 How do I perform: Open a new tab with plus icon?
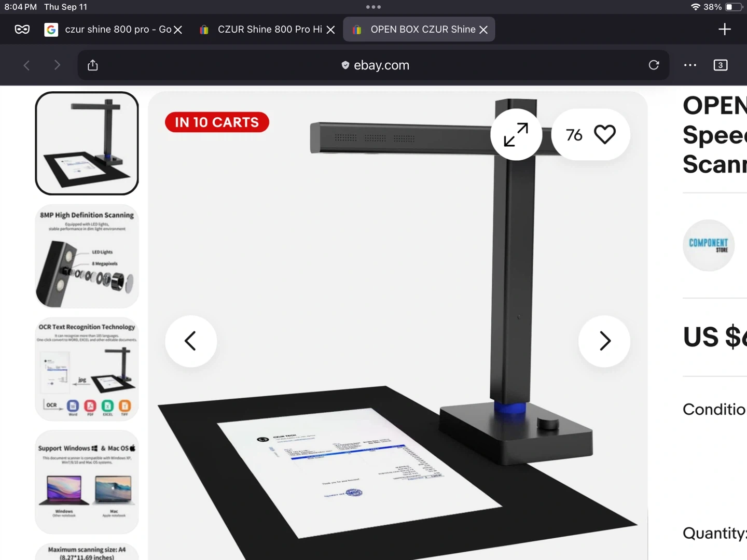725,30
